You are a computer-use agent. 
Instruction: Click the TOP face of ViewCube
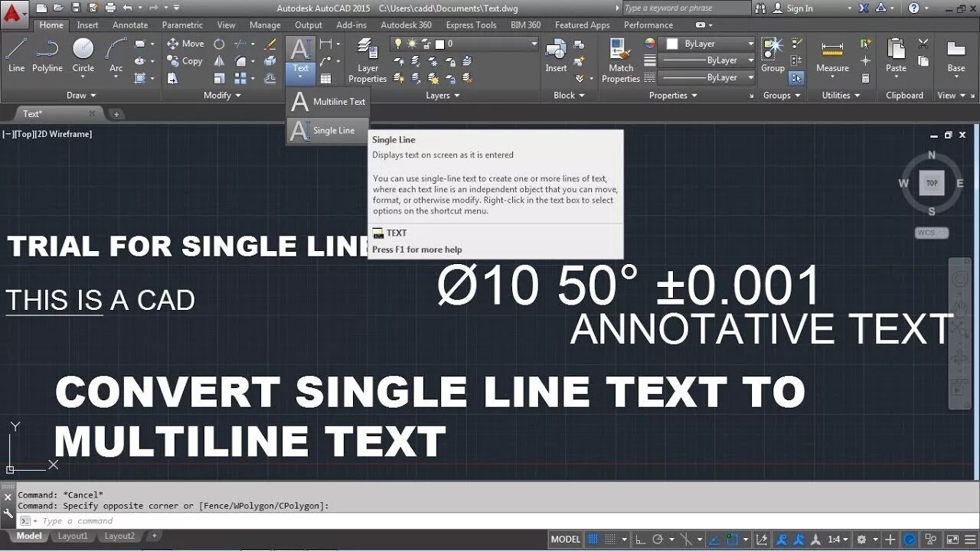[932, 183]
